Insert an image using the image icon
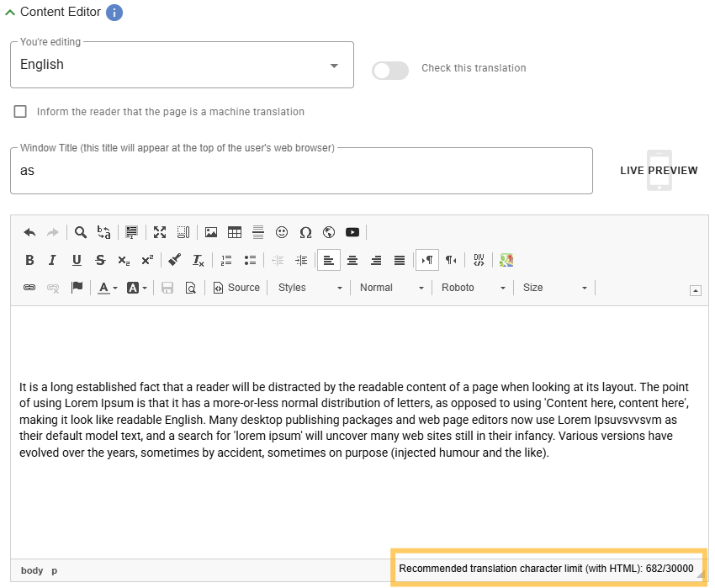This screenshot has width=715, height=588. [211, 233]
